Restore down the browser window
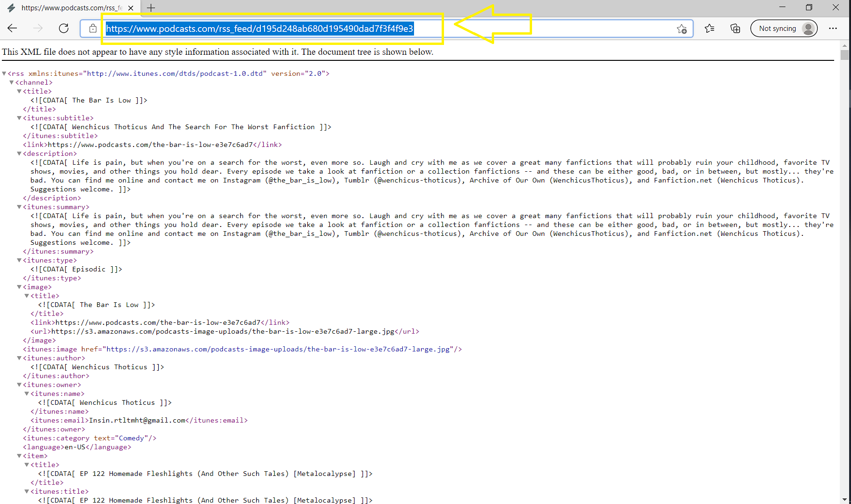 [809, 7]
